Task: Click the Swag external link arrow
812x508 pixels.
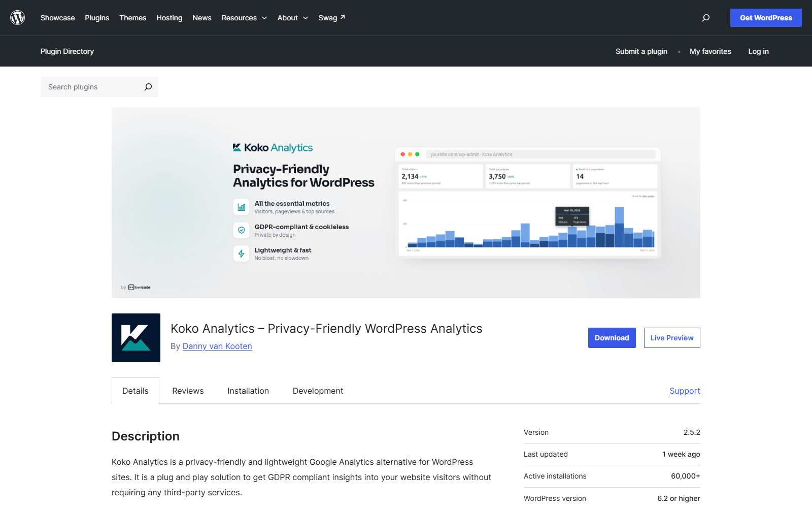Action: (x=343, y=17)
